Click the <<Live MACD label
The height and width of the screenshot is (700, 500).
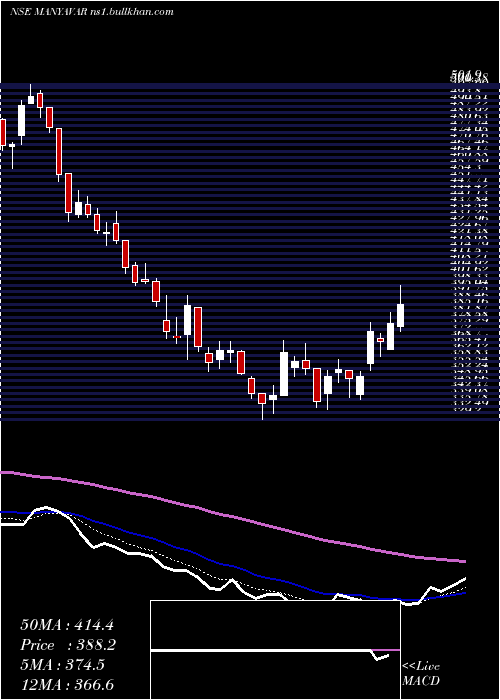(x=421, y=674)
